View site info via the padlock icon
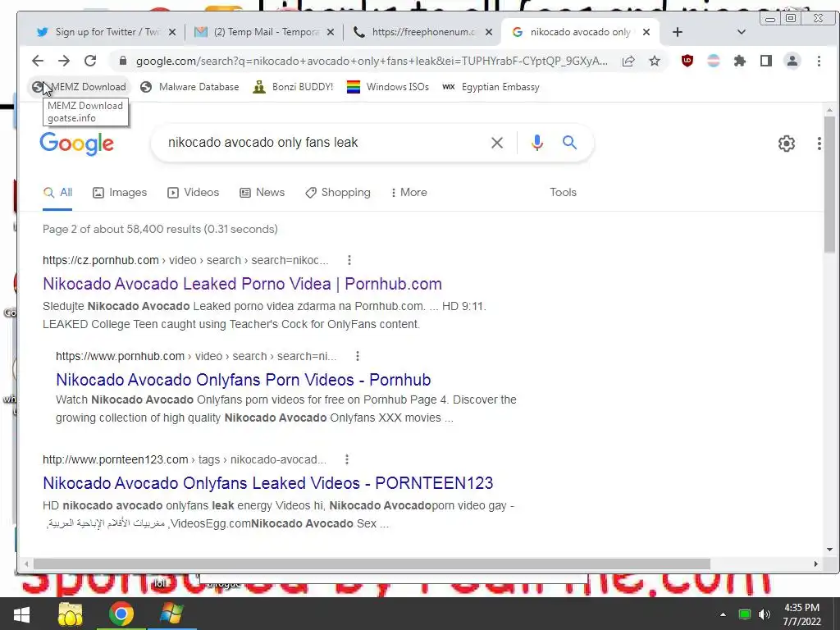 [x=123, y=61]
